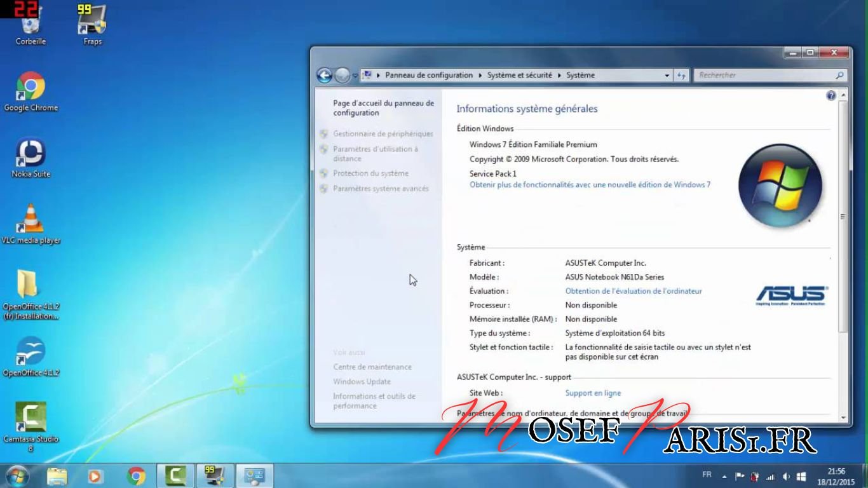This screenshot has width=868, height=488.
Task: Click the back arrow in Control Panel window
Action: click(324, 76)
